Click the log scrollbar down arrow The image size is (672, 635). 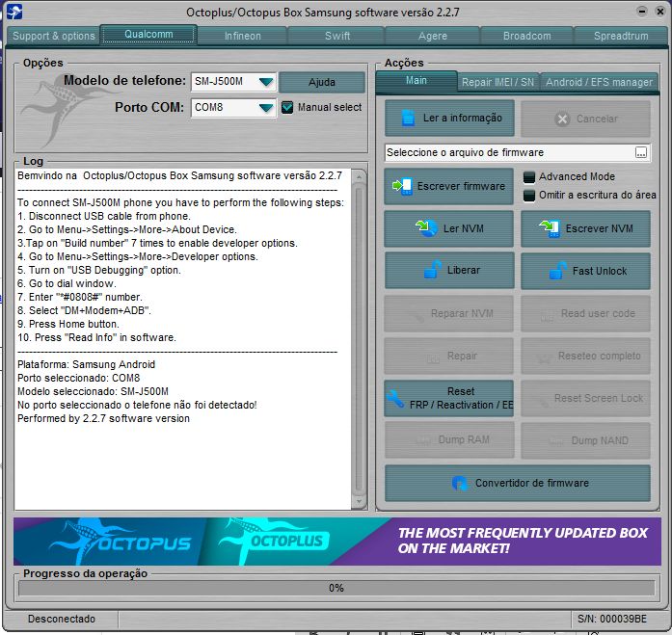[360, 500]
